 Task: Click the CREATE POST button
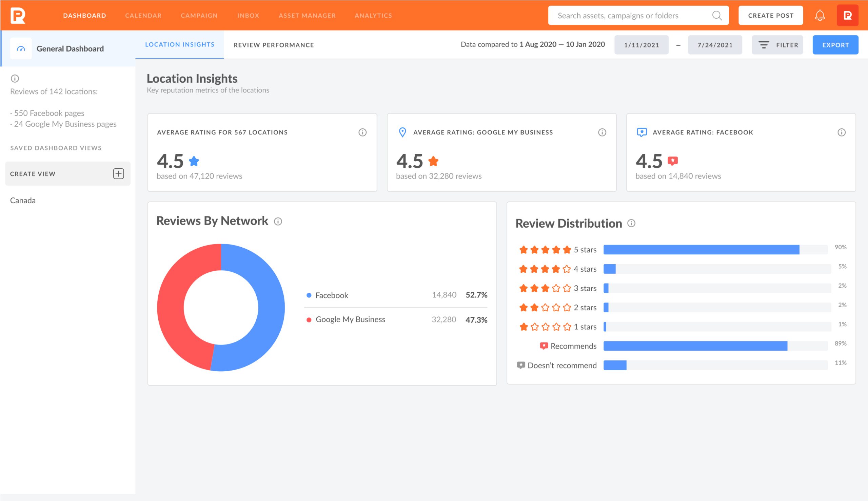coord(771,15)
